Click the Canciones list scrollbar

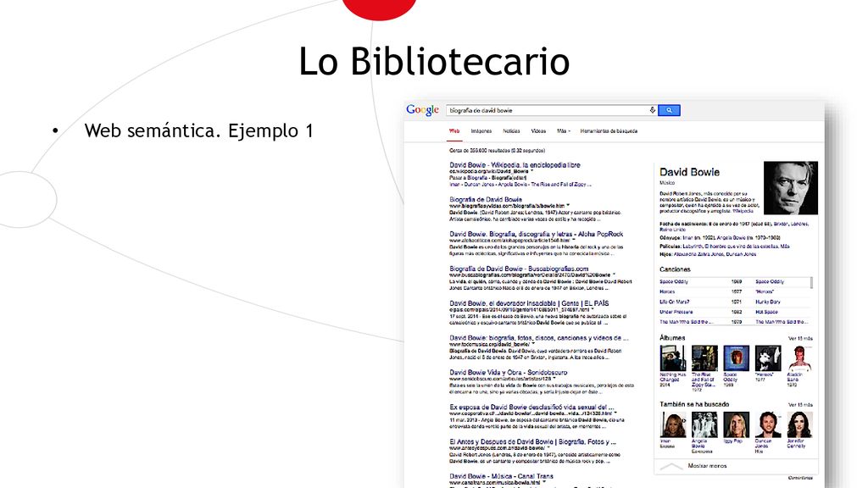tap(811, 283)
